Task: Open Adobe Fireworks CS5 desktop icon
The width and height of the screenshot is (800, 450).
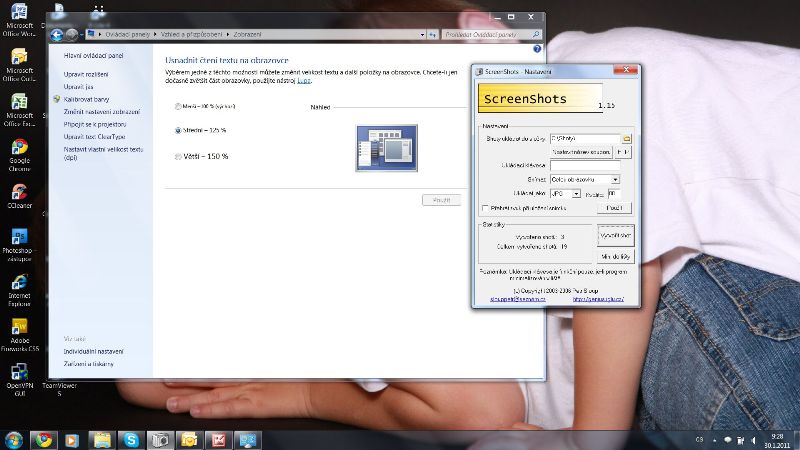Action: pyautogui.click(x=19, y=335)
